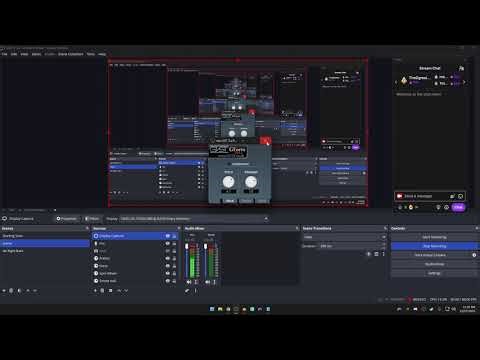Open the Edit menu
480x360 pixels.
tap(14, 54)
